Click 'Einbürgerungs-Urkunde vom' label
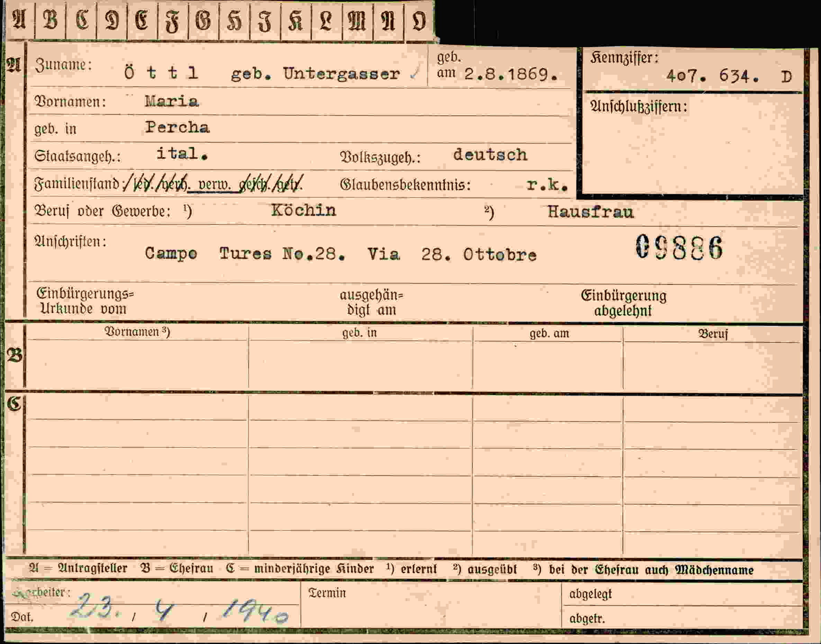 click(85, 301)
